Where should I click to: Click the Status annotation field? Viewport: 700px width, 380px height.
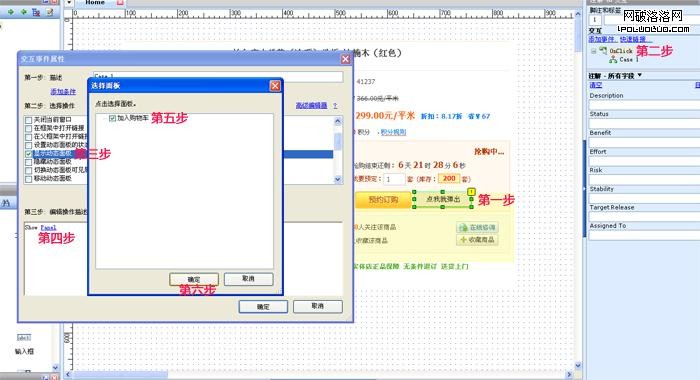645,124
